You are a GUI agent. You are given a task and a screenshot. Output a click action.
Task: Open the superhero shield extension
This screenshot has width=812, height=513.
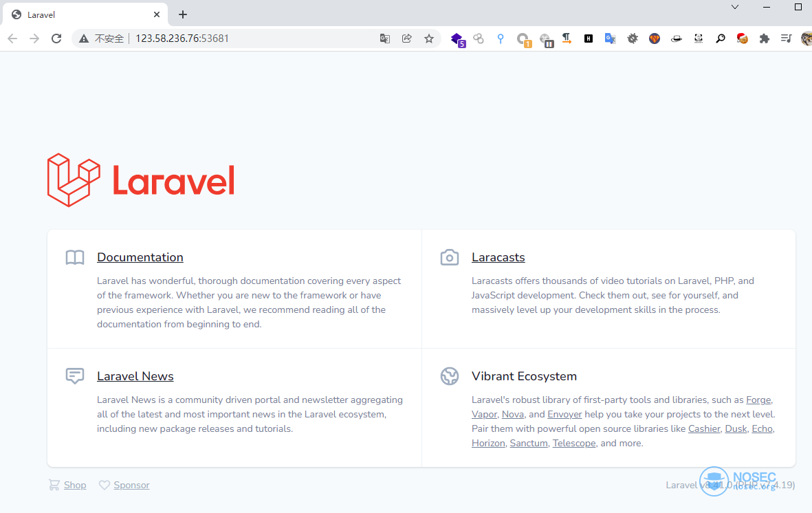(655, 39)
